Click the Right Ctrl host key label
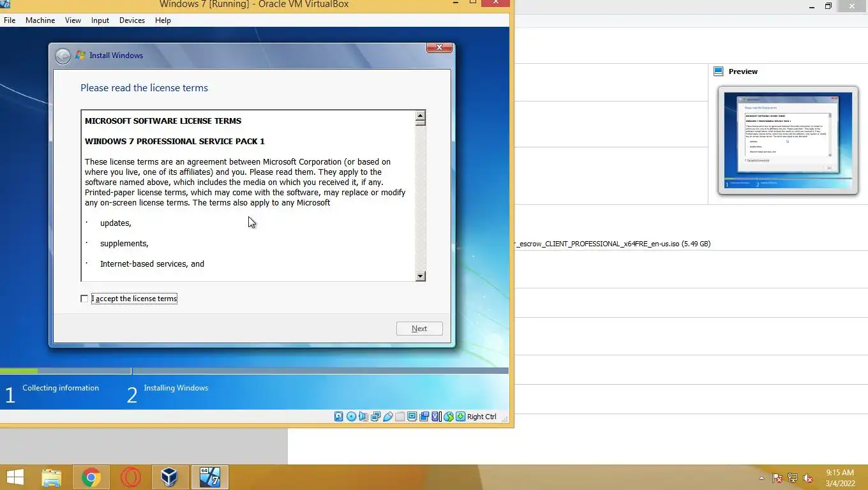The width and height of the screenshot is (868, 490). click(x=481, y=417)
